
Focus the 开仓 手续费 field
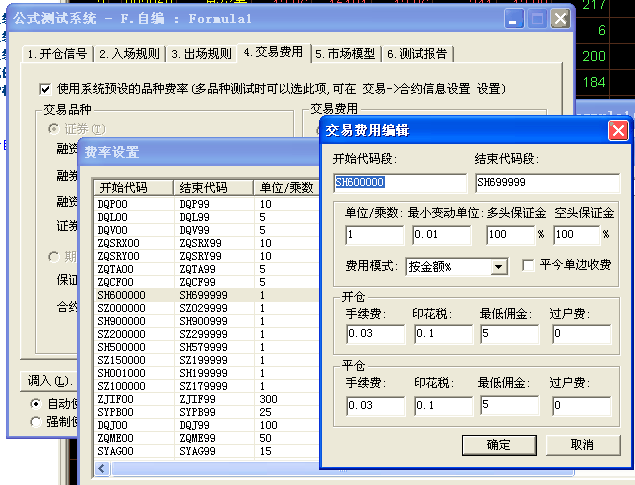(372, 335)
